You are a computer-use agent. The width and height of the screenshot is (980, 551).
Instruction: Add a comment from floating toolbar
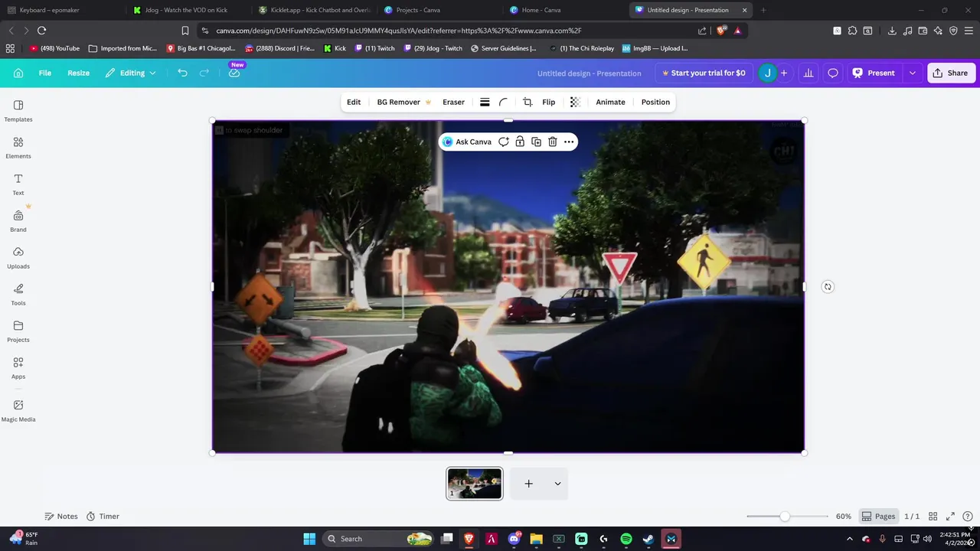(503, 142)
